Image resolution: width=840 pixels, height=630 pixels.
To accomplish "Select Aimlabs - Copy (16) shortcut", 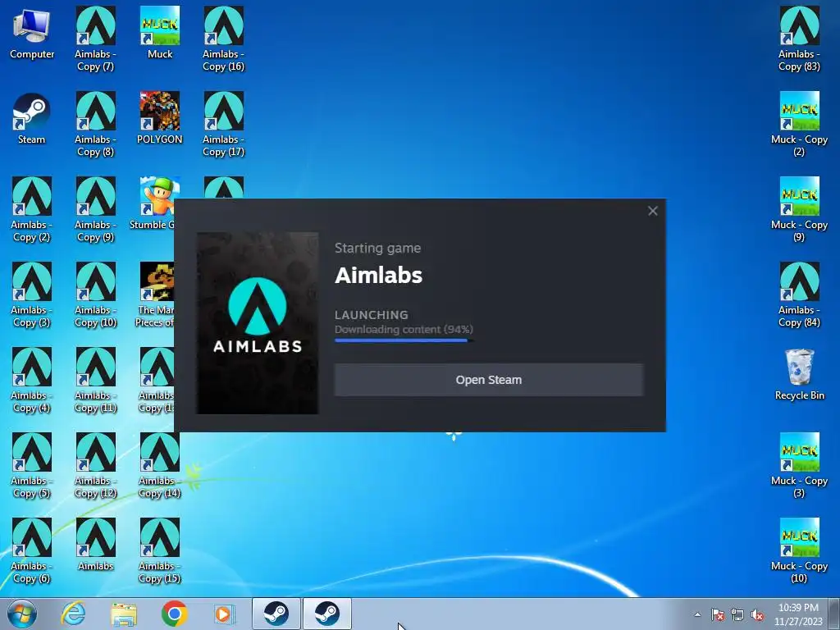I will [223, 39].
